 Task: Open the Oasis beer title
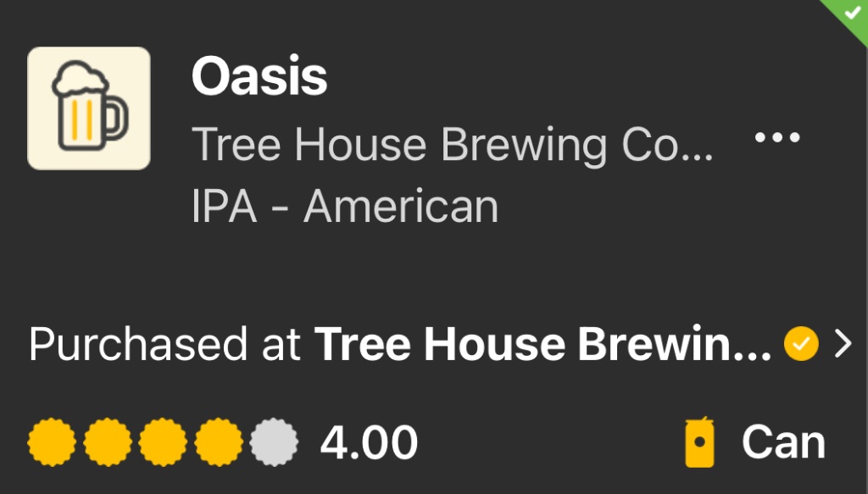pos(259,77)
